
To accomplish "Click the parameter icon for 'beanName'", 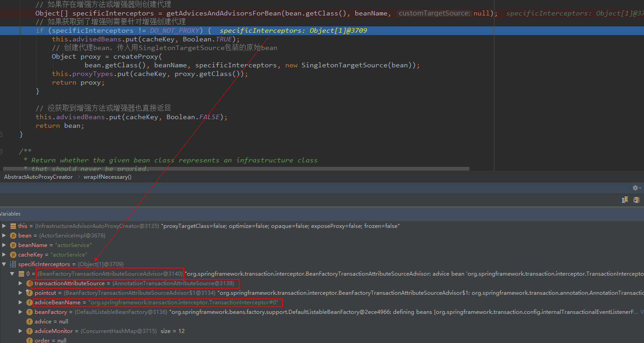I will (13, 245).
